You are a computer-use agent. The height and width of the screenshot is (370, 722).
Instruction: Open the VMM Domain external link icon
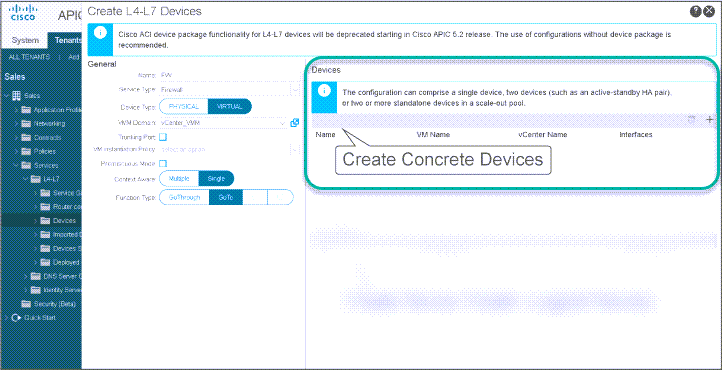(295, 123)
